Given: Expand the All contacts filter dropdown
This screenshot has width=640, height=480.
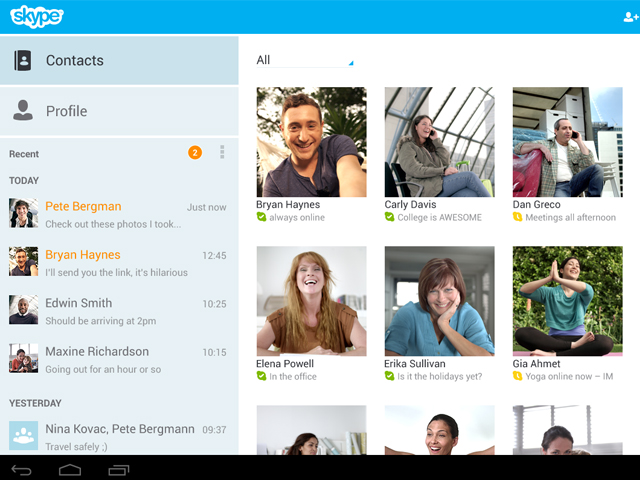Looking at the screenshot, I should pyautogui.click(x=304, y=60).
